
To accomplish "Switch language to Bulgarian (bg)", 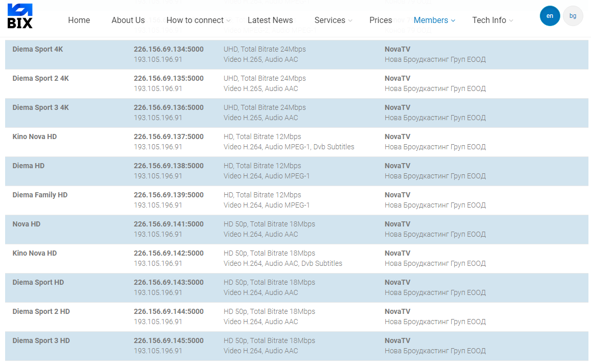I will pos(573,16).
